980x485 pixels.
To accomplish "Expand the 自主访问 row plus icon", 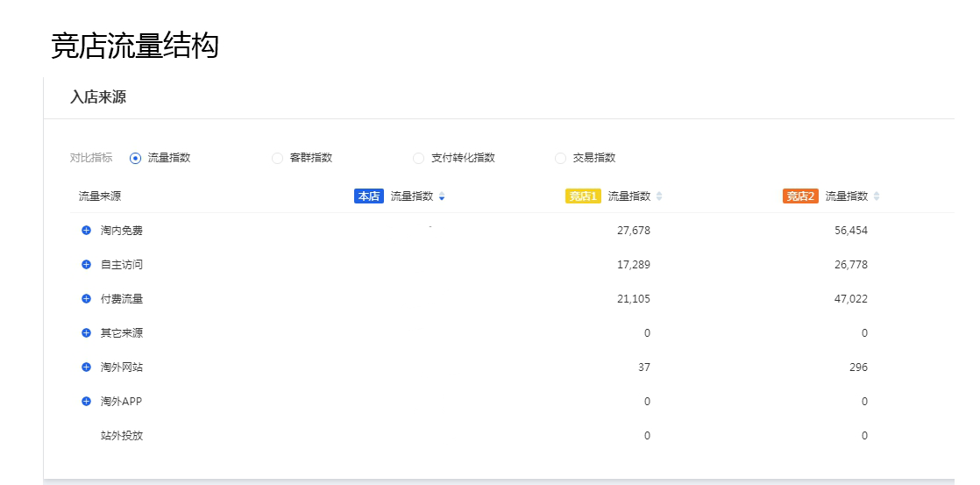I will point(86,265).
